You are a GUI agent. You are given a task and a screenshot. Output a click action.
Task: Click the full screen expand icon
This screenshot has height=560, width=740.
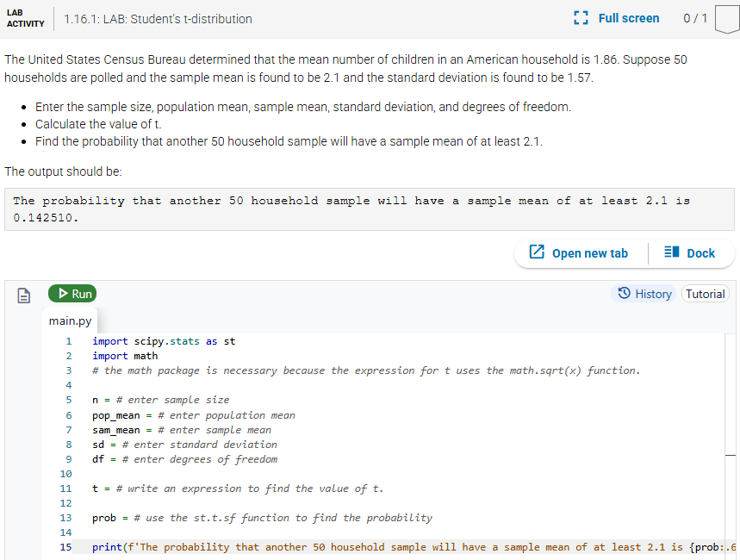tap(581, 18)
